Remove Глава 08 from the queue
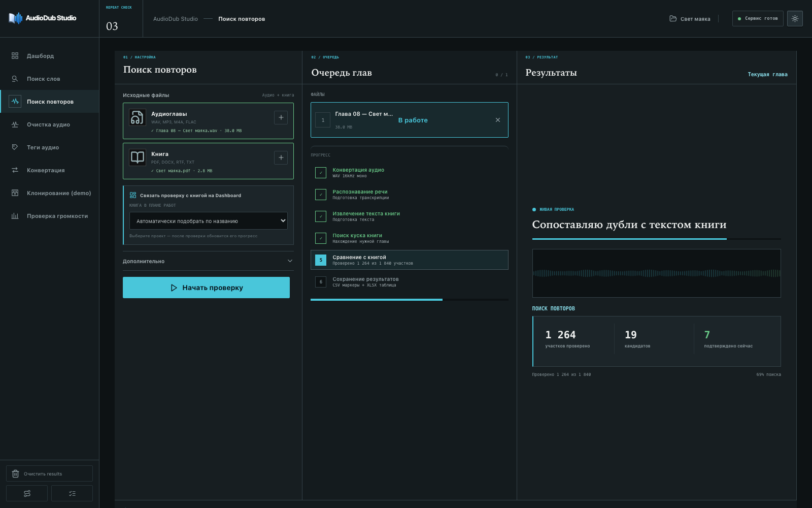 [x=498, y=120]
